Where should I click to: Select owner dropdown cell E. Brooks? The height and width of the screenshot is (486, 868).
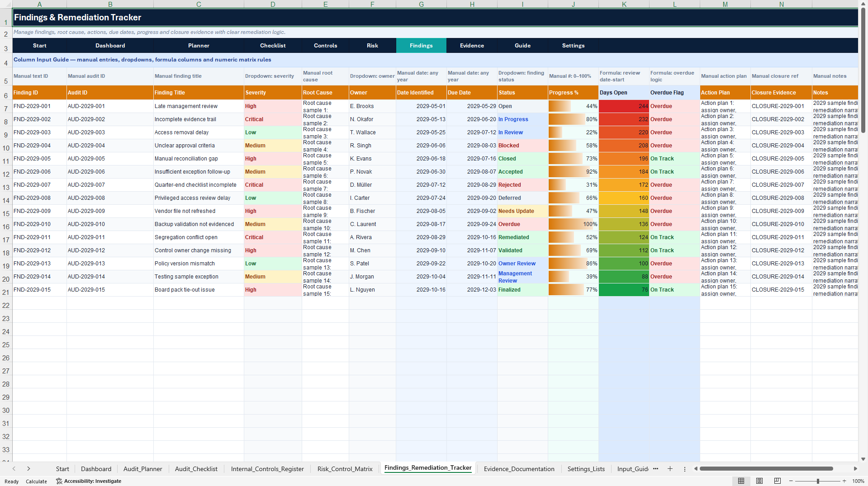pos(372,106)
